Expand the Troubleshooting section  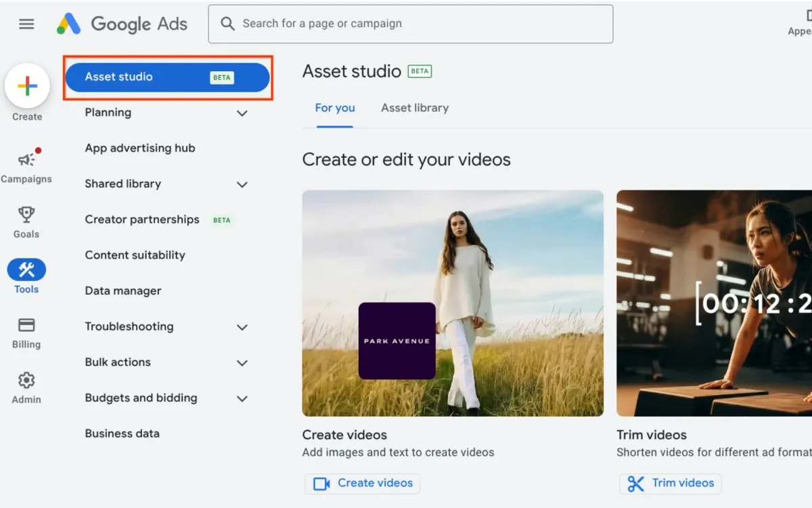coord(242,327)
